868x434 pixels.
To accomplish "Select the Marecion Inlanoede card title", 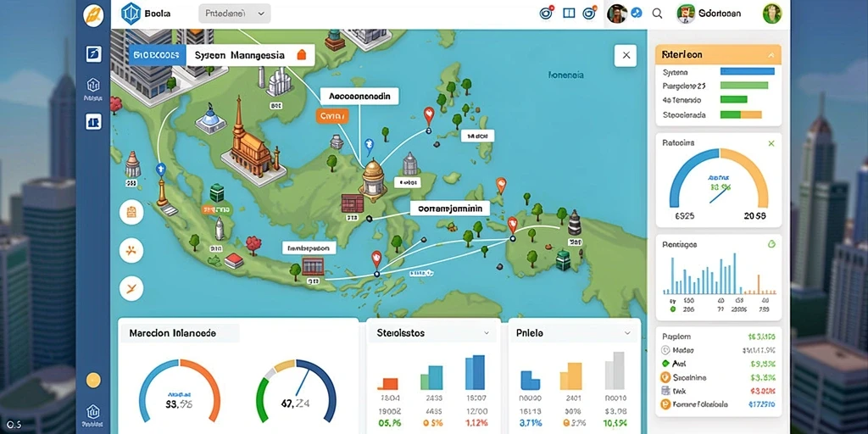I will (x=173, y=333).
